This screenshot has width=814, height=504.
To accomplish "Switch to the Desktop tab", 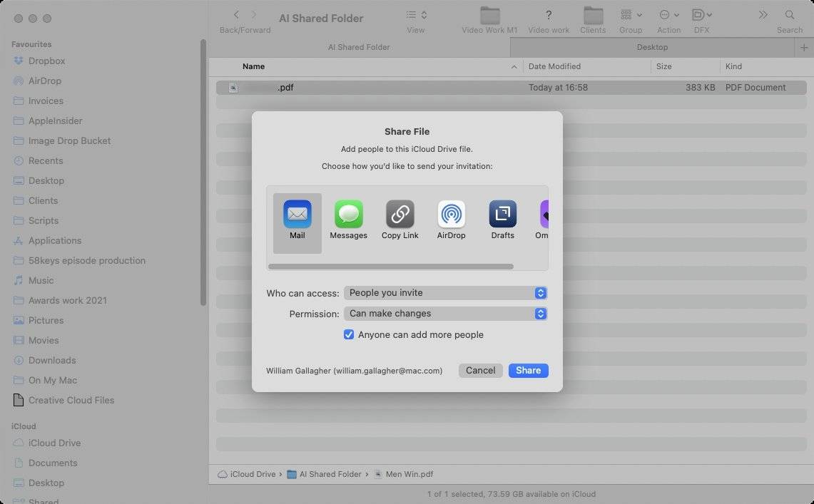I will point(652,47).
